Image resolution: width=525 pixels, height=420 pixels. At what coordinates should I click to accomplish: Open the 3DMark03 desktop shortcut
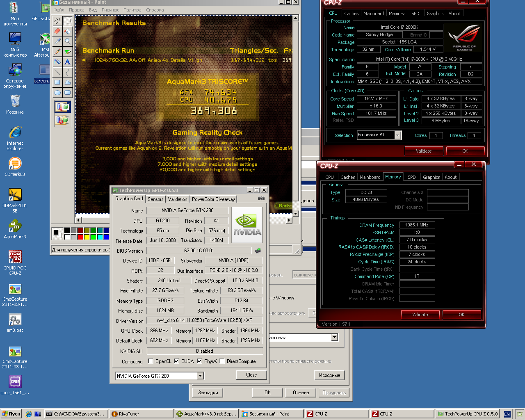pos(15,167)
